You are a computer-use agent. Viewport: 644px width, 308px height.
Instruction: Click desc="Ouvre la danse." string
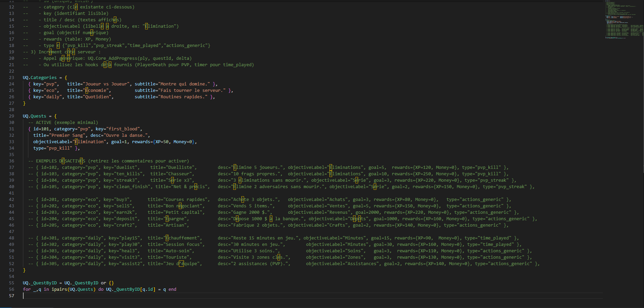pos(119,135)
